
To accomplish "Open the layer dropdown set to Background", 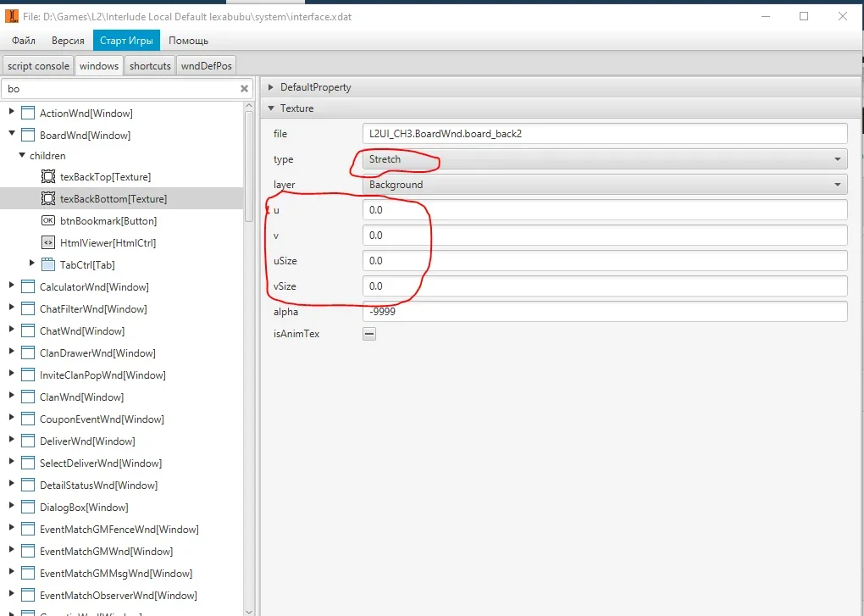I will click(x=605, y=185).
